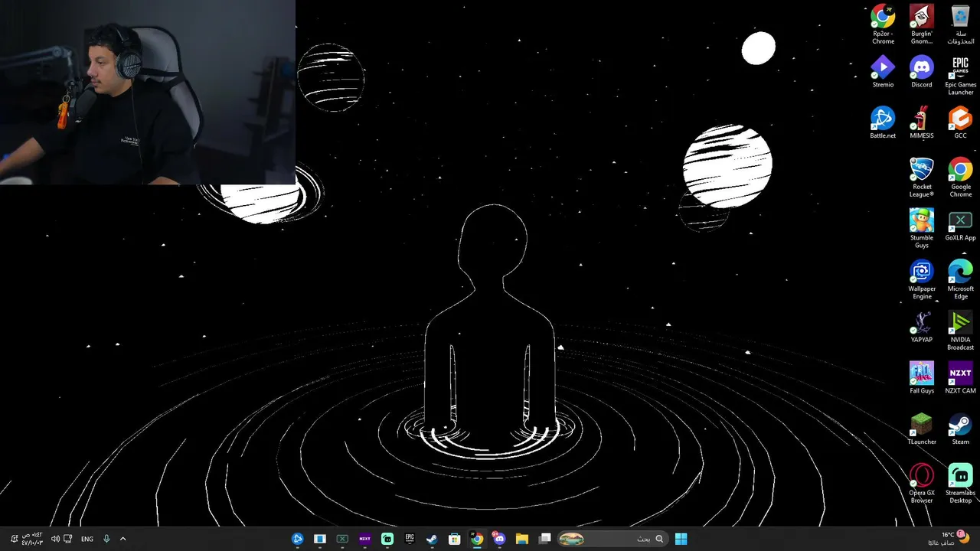Select the MIMESIS desktop icon
Screen dimensions: 980x551
[x=922, y=122]
